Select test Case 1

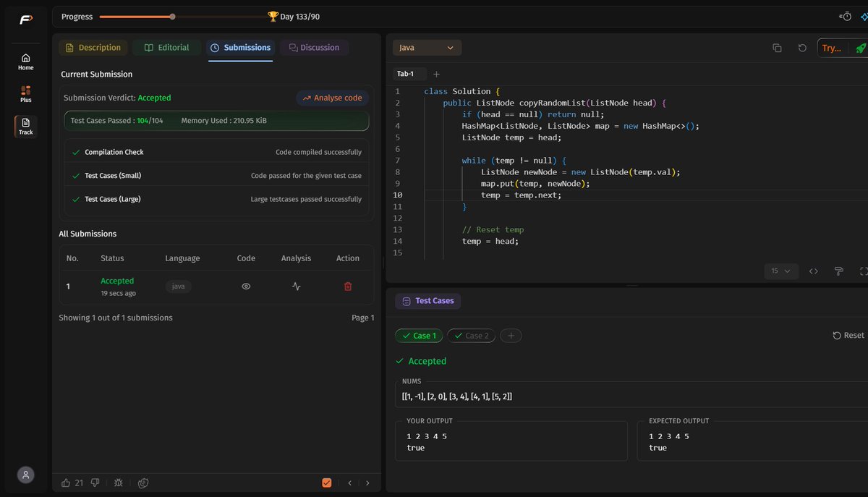419,336
